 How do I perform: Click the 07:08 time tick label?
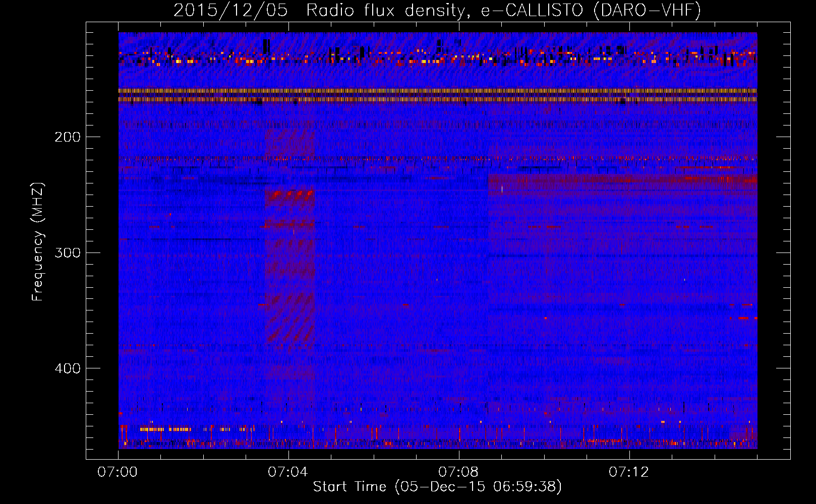pos(458,472)
